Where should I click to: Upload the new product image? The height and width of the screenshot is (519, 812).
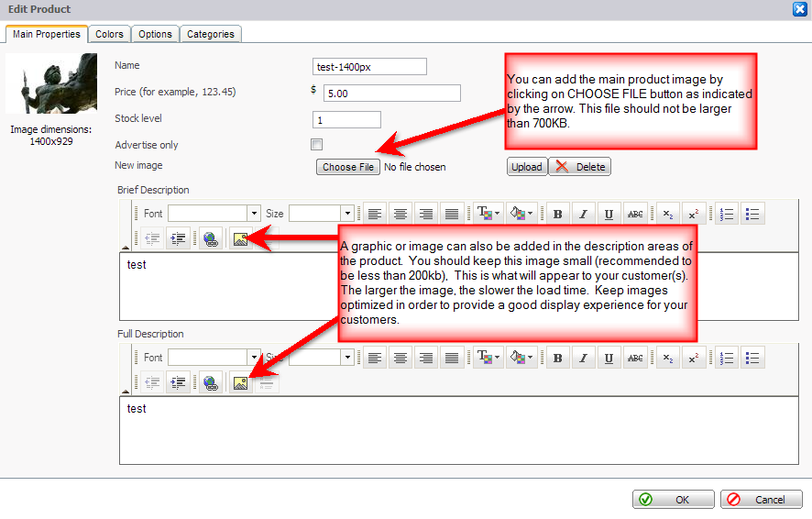pyautogui.click(x=527, y=167)
